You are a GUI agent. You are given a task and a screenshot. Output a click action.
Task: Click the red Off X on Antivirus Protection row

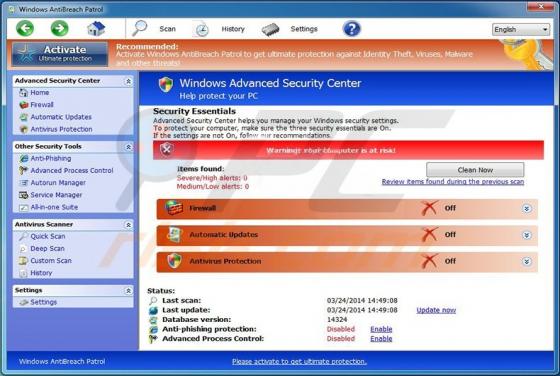(429, 261)
